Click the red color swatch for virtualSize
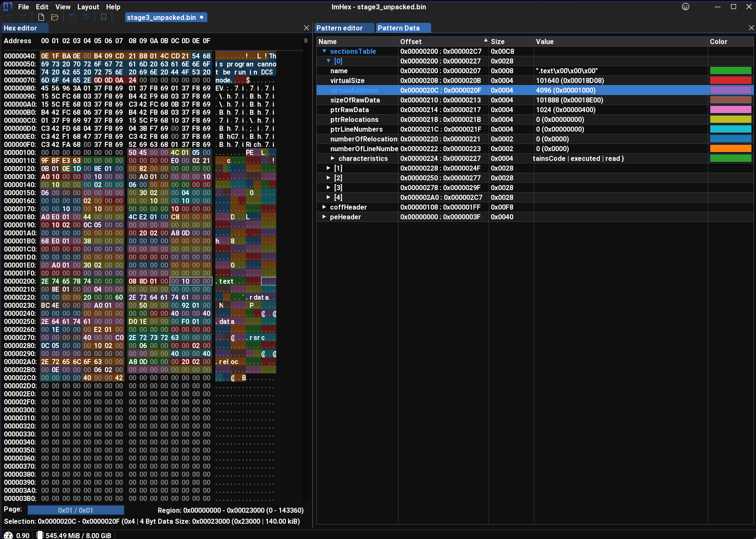The height and width of the screenshot is (539, 756). (x=730, y=80)
